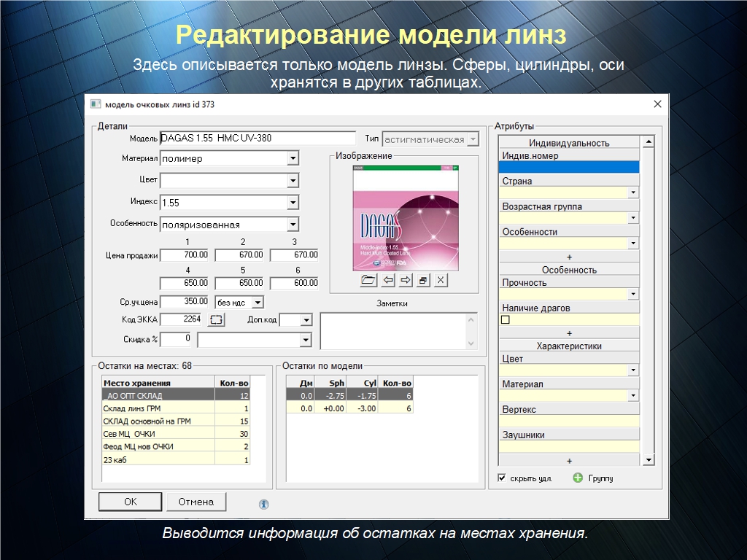Expand the Индекс dropdown
Image resolution: width=747 pixels, height=560 pixels.
tap(293, 203)
